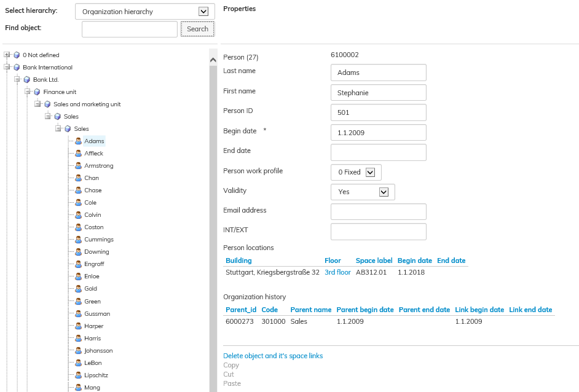Click the cube icon beside 0 Not defined
579x392 pixels.
click(x=17, y=55)
